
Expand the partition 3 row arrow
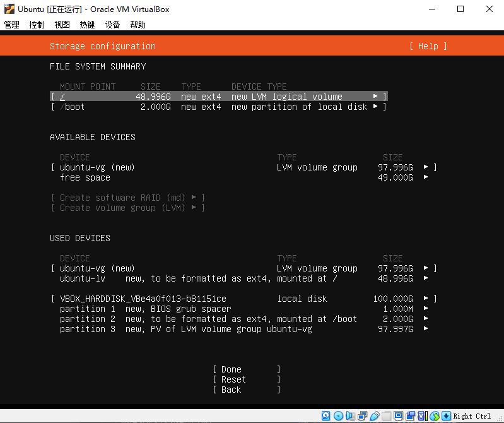coord(426,329)
